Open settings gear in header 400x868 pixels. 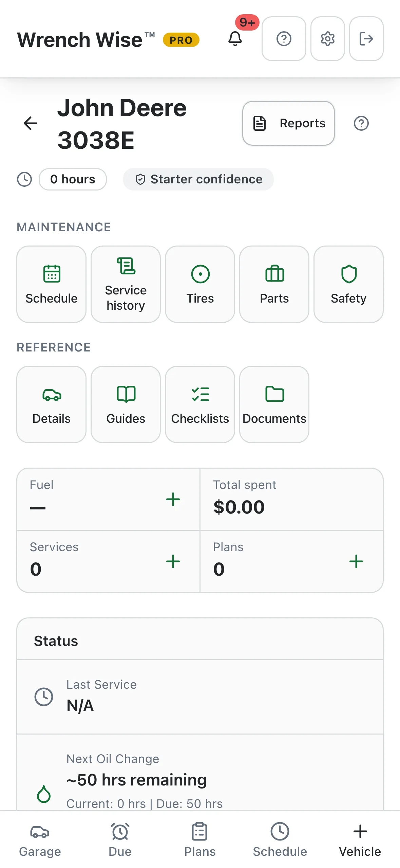(x=328, y=39)
